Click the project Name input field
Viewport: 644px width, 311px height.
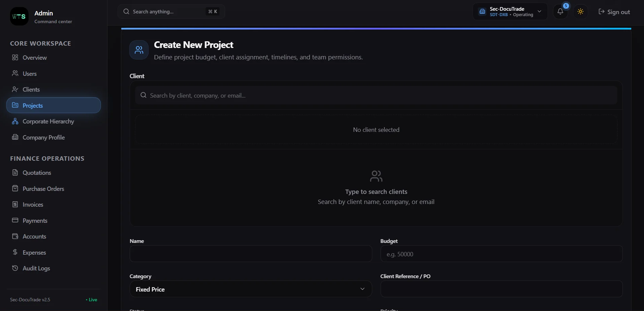pyautogui.click(x=251, y=254)
